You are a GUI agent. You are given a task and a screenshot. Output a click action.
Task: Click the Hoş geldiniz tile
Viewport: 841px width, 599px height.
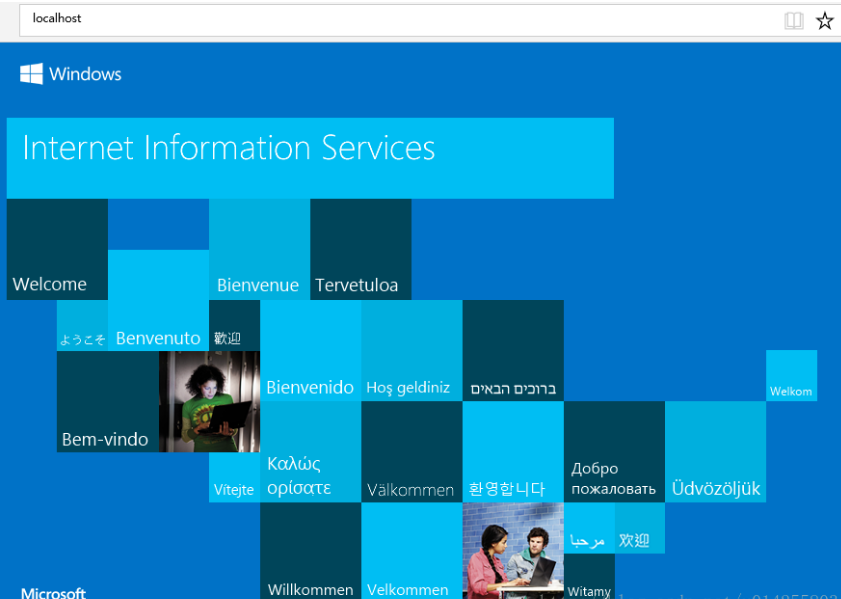(x=412, y=351)
